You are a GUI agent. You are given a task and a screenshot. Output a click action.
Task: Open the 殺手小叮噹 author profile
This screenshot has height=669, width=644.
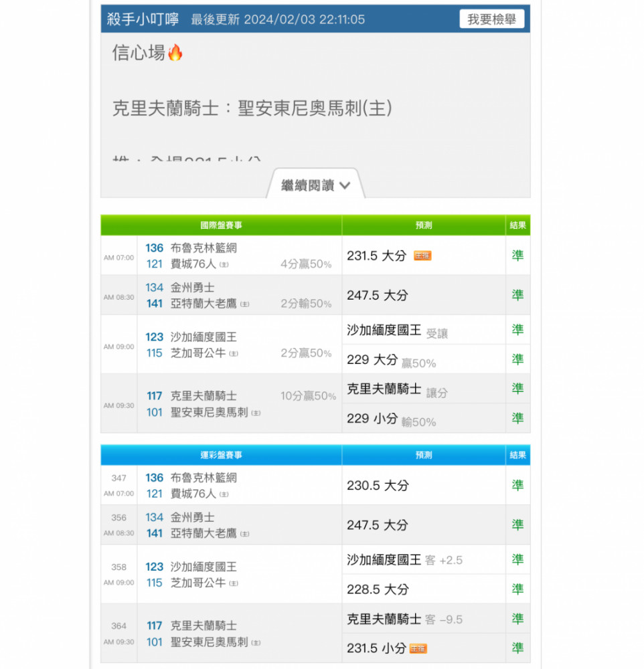point(143,19)
